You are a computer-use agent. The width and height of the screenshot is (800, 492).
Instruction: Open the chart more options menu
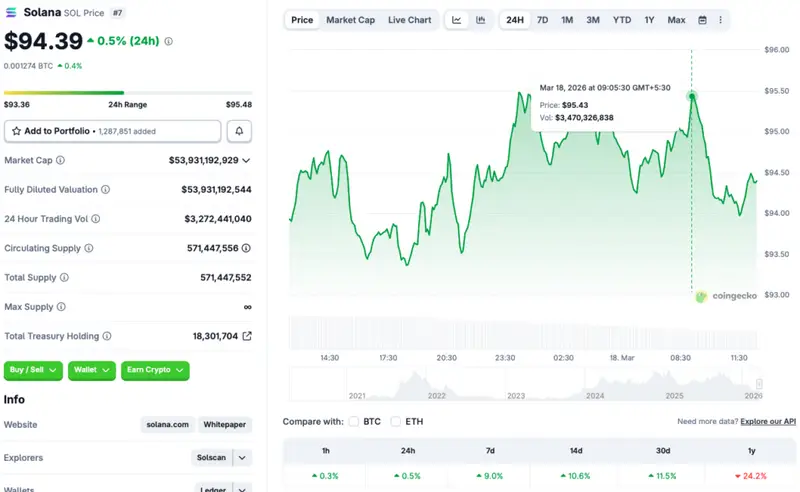[x=720, y=20]
